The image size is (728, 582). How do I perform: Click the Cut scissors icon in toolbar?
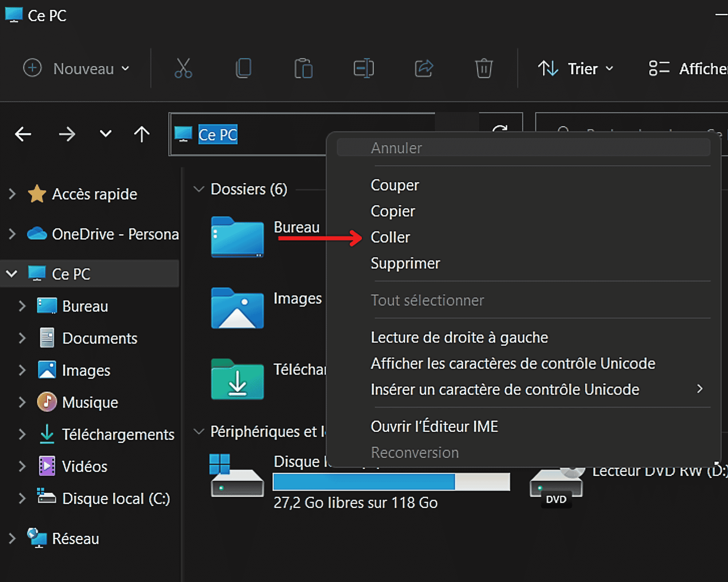(183, 68)
